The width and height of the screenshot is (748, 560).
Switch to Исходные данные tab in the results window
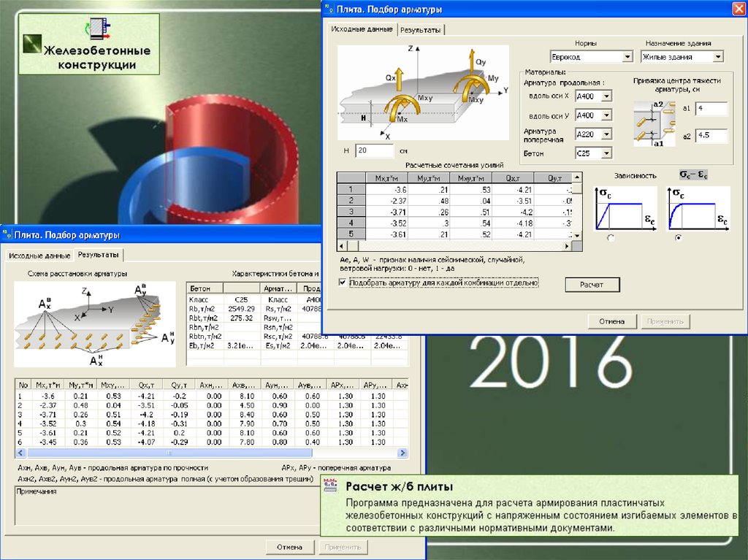(39, 256)
